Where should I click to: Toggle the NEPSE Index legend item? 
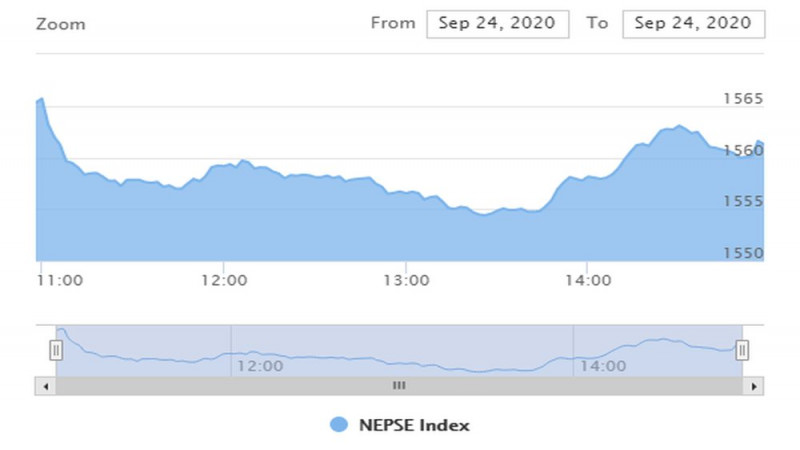pos(399,425)
